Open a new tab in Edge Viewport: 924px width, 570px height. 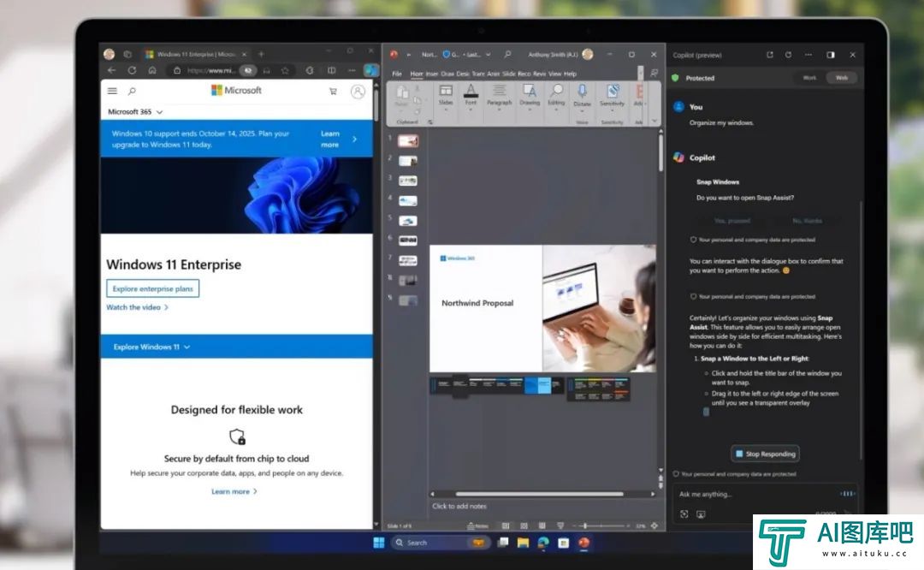click(x=261, y=54)
